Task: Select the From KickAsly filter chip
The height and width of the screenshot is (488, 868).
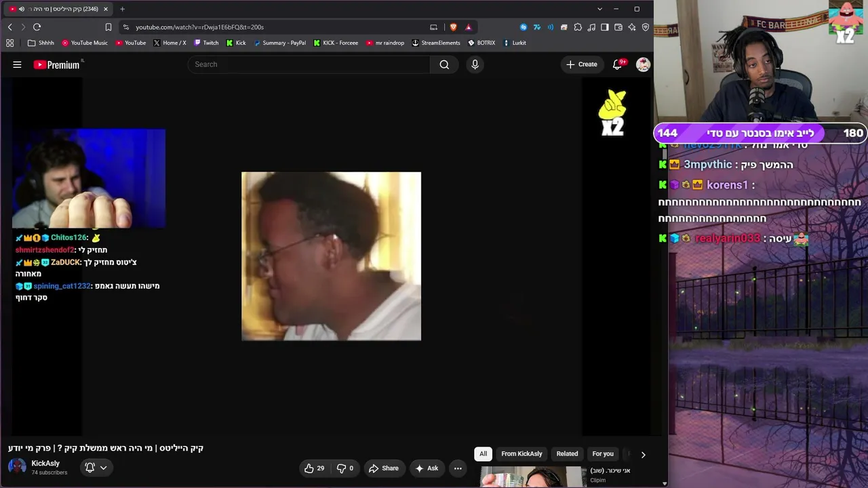Action: (521, 454)
